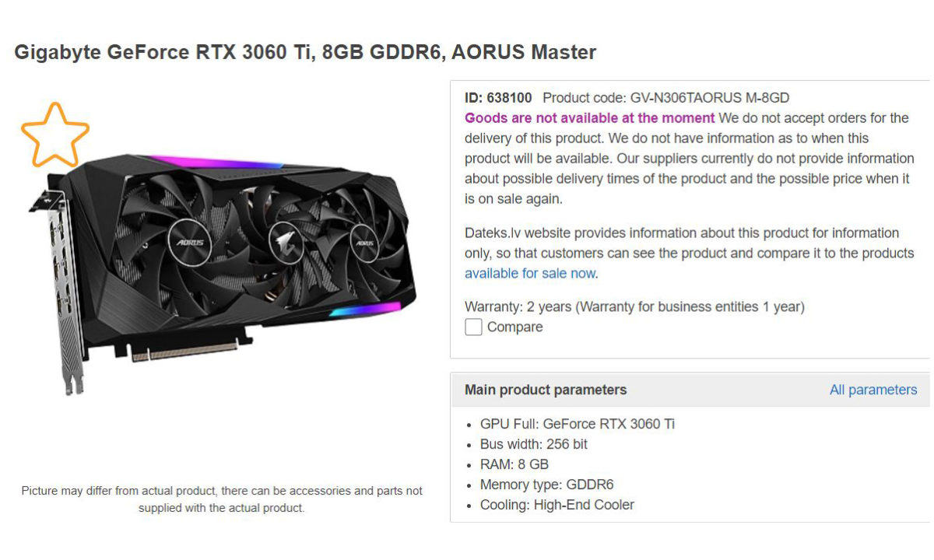Select the Cooling: High-End Cooler item
The height and width of the screenshot is (560, 934).
(557, 506)
